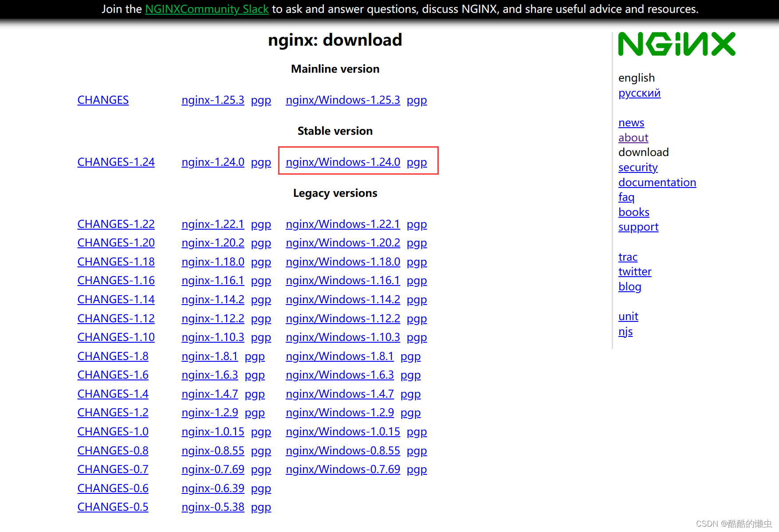
Task: Open the books page
Action: click(x=634, y=212)
